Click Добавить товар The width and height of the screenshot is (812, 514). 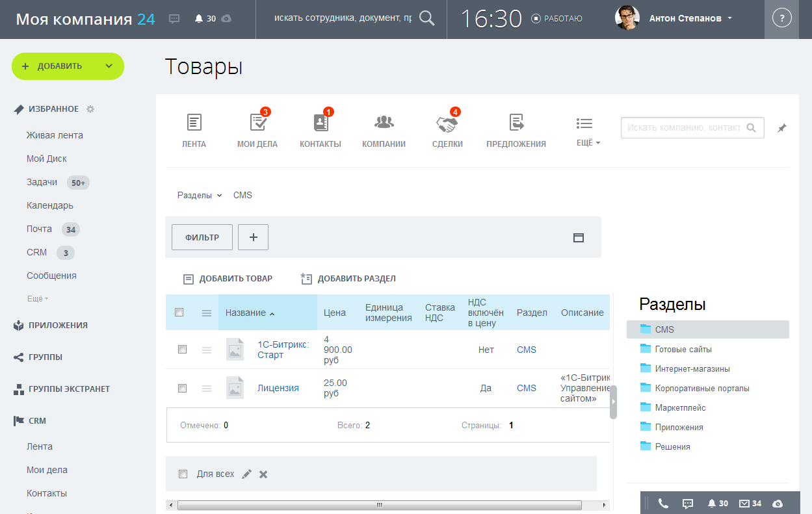tap(228, 279)
